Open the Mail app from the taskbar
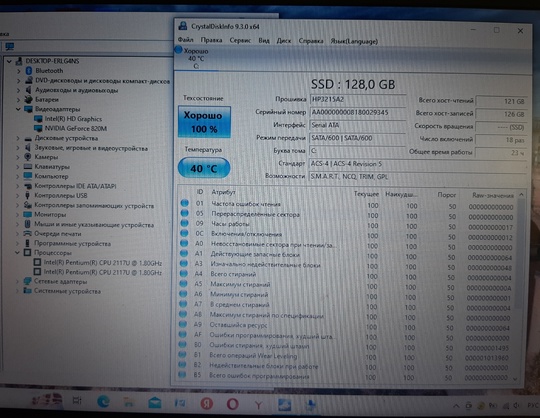 pyautogui.click(x=155, y=402)
